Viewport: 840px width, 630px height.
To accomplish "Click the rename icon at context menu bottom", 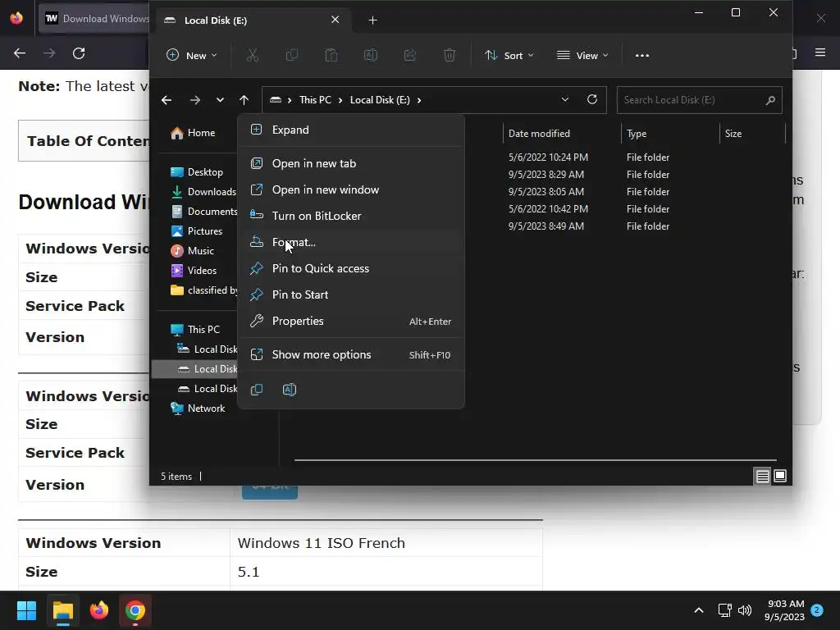I will [x=290, y=390].
